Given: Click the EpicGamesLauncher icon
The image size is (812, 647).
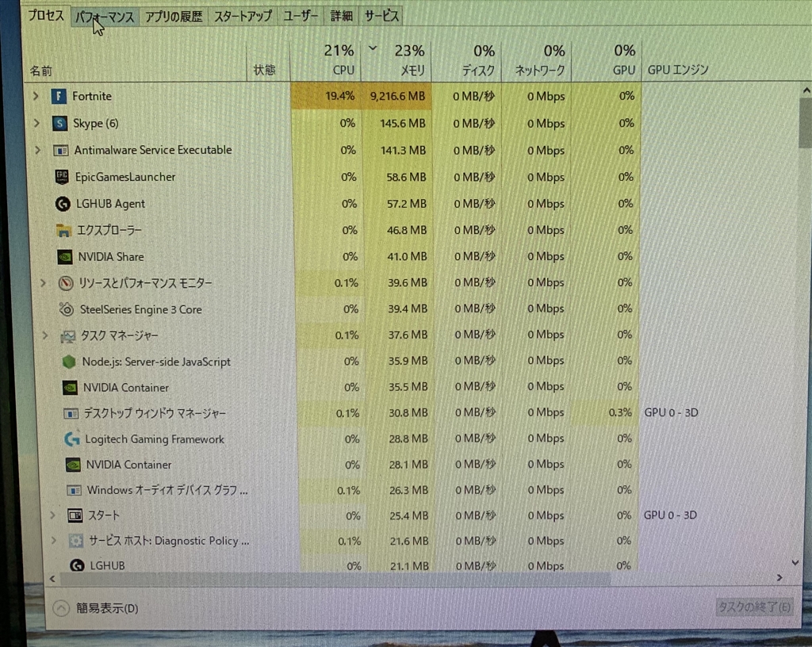Looking at the screenshot, I should [62, 177].
